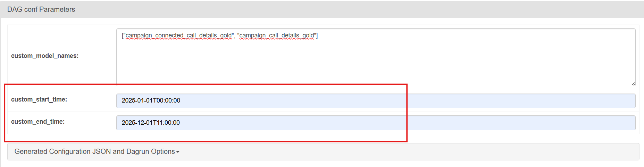644x167 pixels.
Task: Click the 2025-12-01T11:00:00 end value
Action: (x=151, y=123)
